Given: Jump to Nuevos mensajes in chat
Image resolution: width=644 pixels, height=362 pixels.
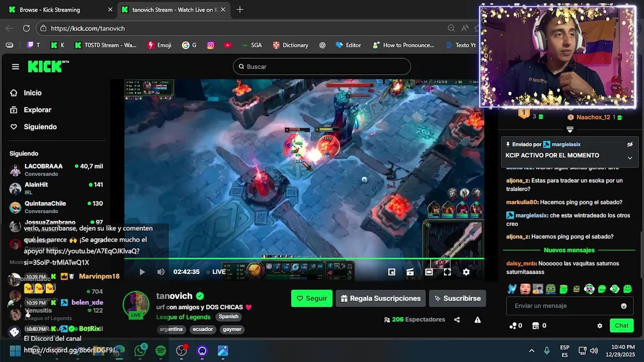Looking at the screenshot, I should [x=569, y=250].
